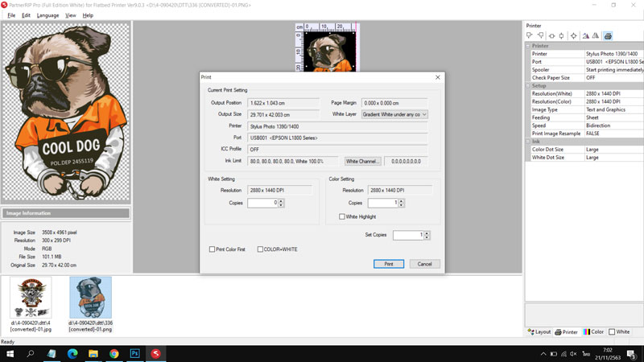The image size is (644, 362).
Task: Click the gray mirror triangles icon
Action: tap(596, 35)
